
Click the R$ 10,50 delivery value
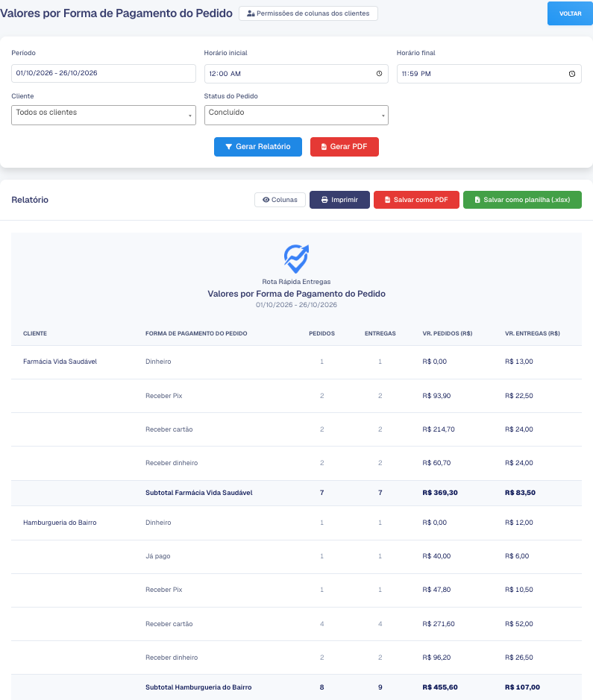[519, 590]
